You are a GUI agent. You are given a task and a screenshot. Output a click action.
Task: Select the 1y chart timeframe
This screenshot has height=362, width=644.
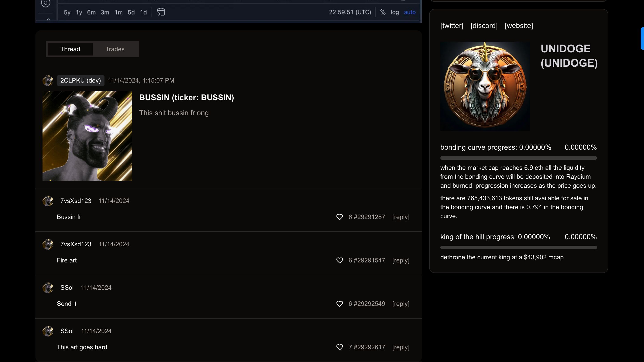78,12
